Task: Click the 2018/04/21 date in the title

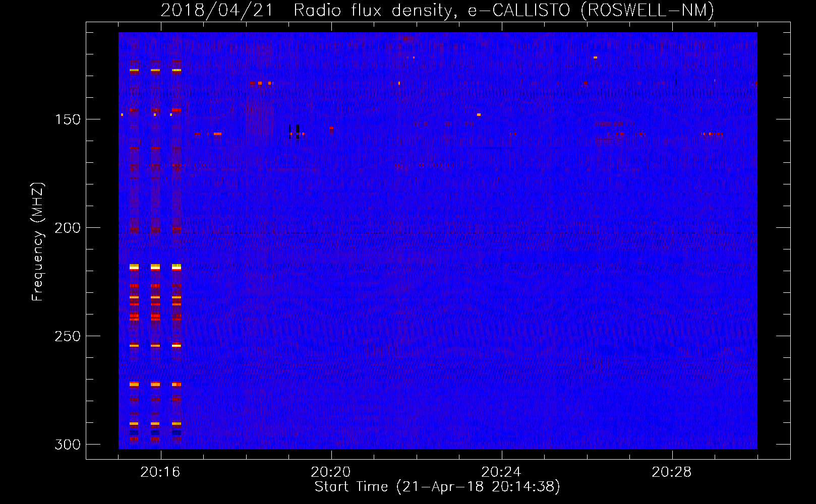Action: pos(217,10)
